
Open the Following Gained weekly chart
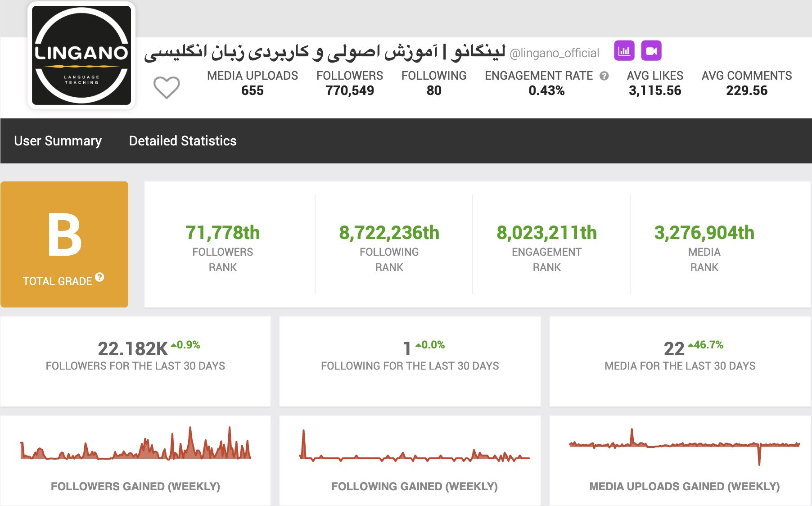(x=415, y=446)
